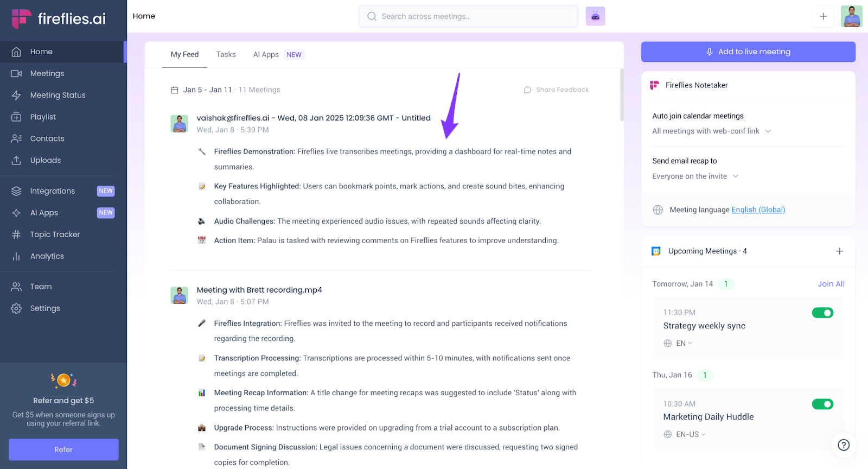Open the purple Fred bot icon

(595, 16)
